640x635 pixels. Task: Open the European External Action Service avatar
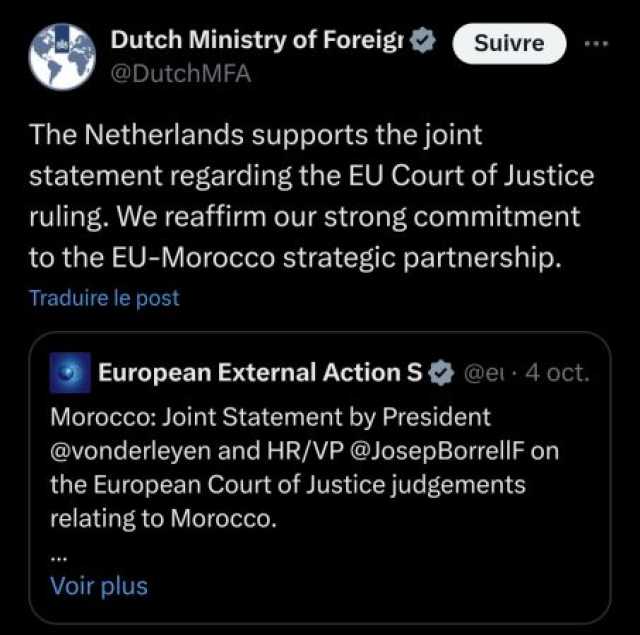(70, 373)
